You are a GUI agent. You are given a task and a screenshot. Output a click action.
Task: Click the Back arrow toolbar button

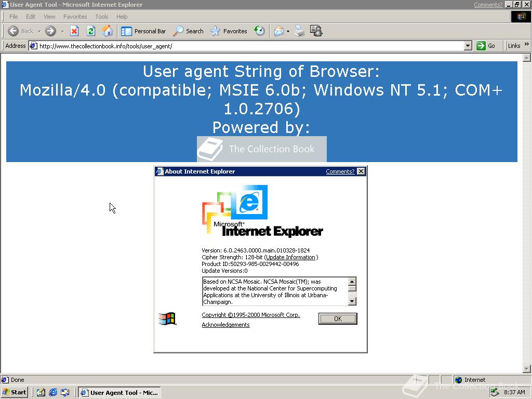pyautogui.click(x=20, y=31)
